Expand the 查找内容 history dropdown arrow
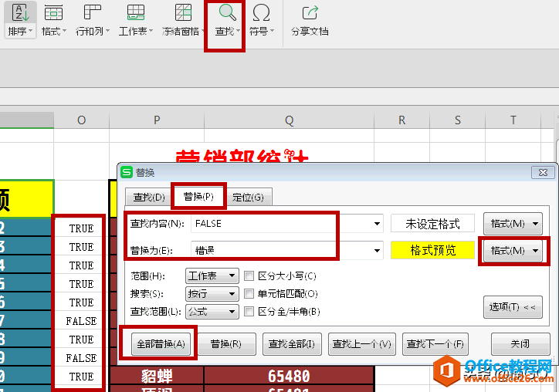Image resolution: width=559 pixels, height=392 pixels. tap(377, 224)
